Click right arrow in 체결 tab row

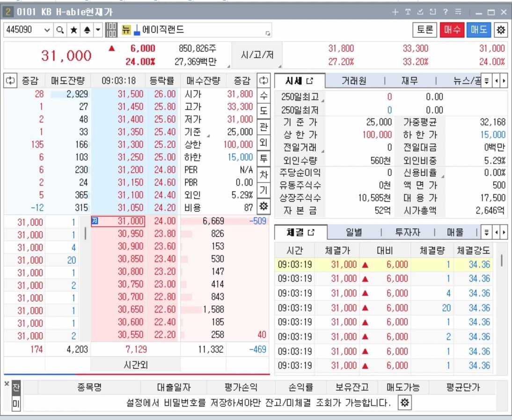tap(504, 232)
